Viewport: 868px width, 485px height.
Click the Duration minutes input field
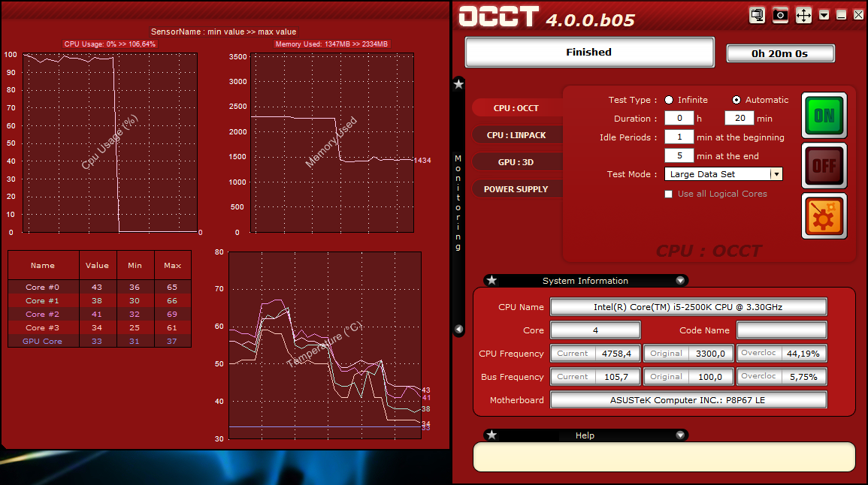point(739,119)
